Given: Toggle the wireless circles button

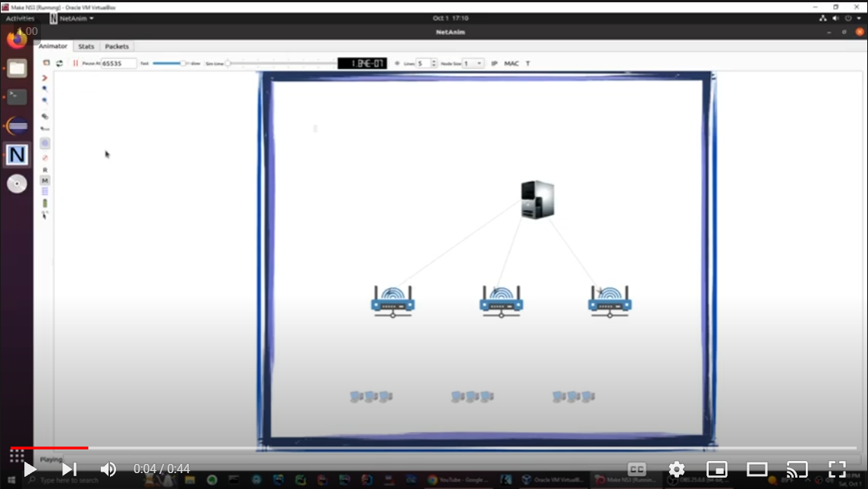Looking at the screenshot, I should point(45,143).
